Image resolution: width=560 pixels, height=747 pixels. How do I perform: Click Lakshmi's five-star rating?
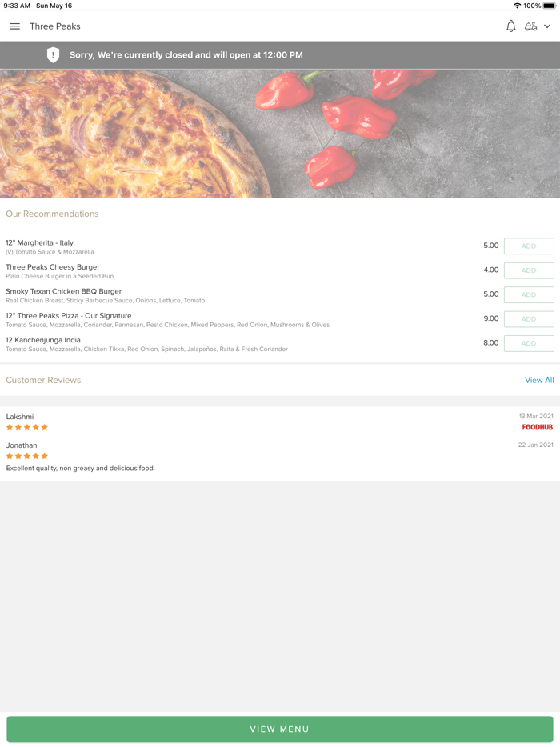pos(27,428)
